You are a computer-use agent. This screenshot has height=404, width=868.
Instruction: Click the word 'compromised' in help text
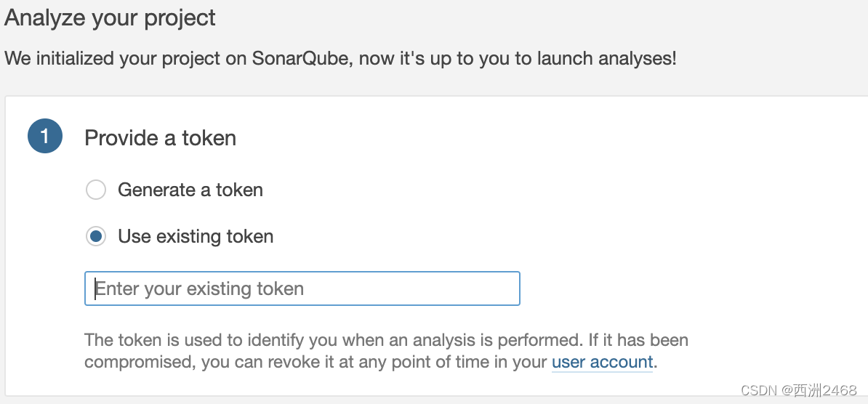click(x=140, y=363)
